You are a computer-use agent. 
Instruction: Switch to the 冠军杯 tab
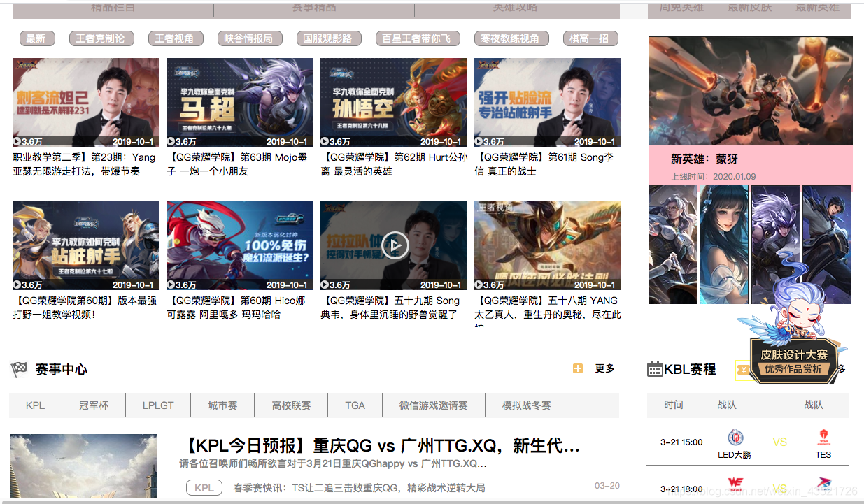94,405
